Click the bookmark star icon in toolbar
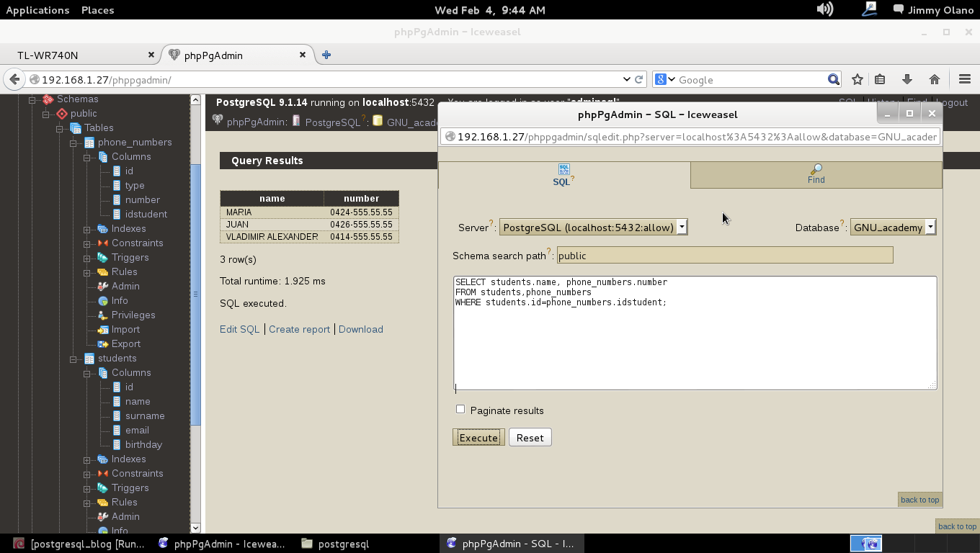 click(857, 79)
